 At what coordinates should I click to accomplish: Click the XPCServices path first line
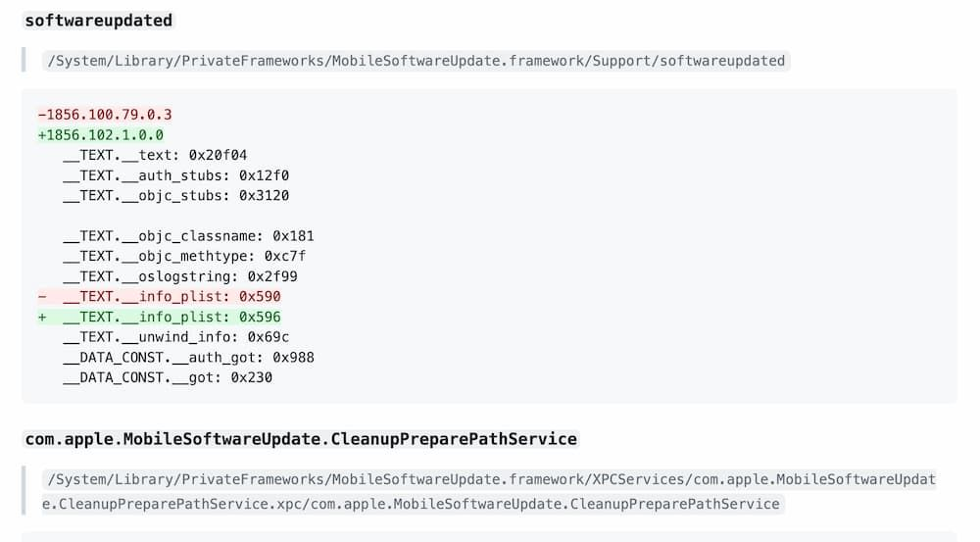491,479
